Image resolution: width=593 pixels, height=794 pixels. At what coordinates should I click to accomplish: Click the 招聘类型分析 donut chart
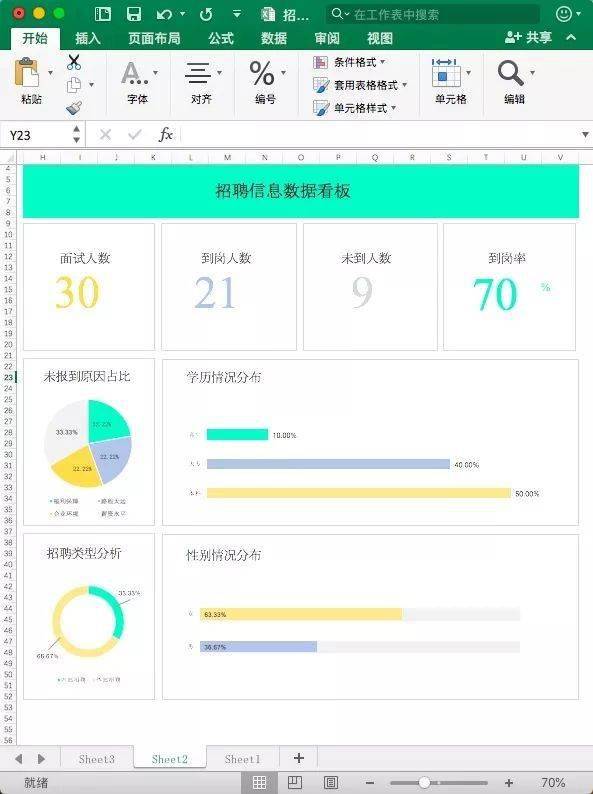tap(88, 621)
